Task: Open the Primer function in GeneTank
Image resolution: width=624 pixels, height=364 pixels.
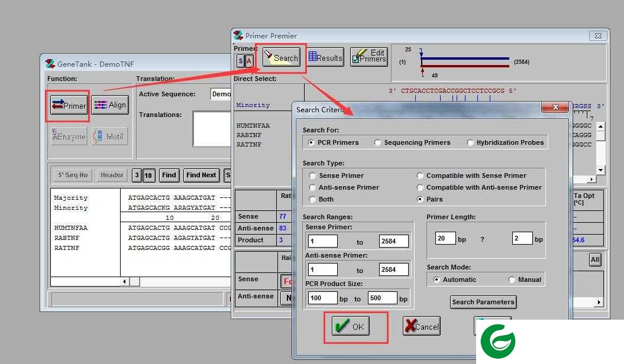Action: 69,105
